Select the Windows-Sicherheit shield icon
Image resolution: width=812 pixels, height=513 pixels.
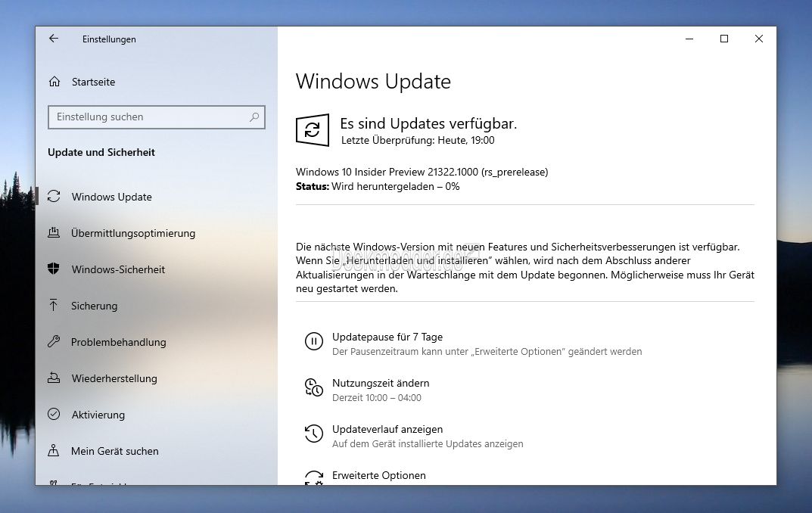click(53, 269)
